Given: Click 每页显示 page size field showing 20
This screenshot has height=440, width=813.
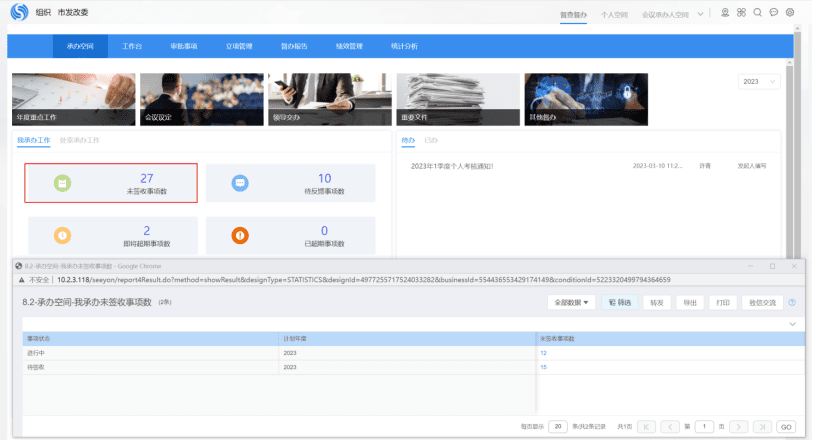Looking at the screenshot, I should coord(558,427).
